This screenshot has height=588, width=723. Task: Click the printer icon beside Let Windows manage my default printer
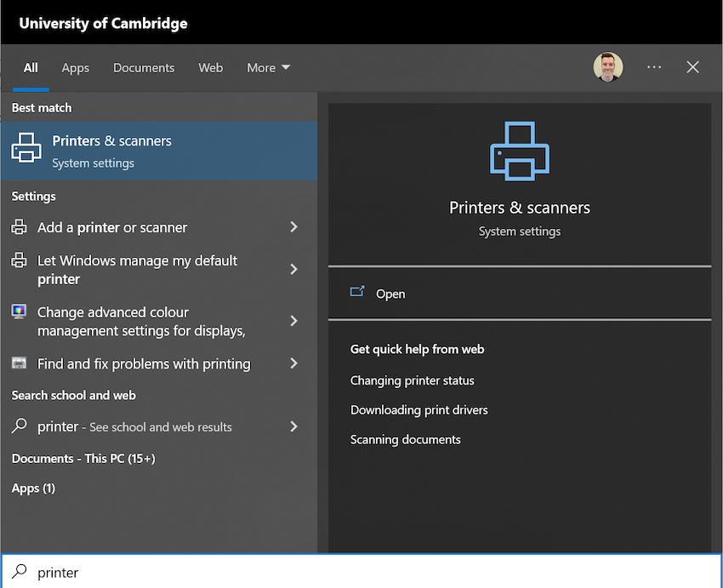(x=19, y=260)
